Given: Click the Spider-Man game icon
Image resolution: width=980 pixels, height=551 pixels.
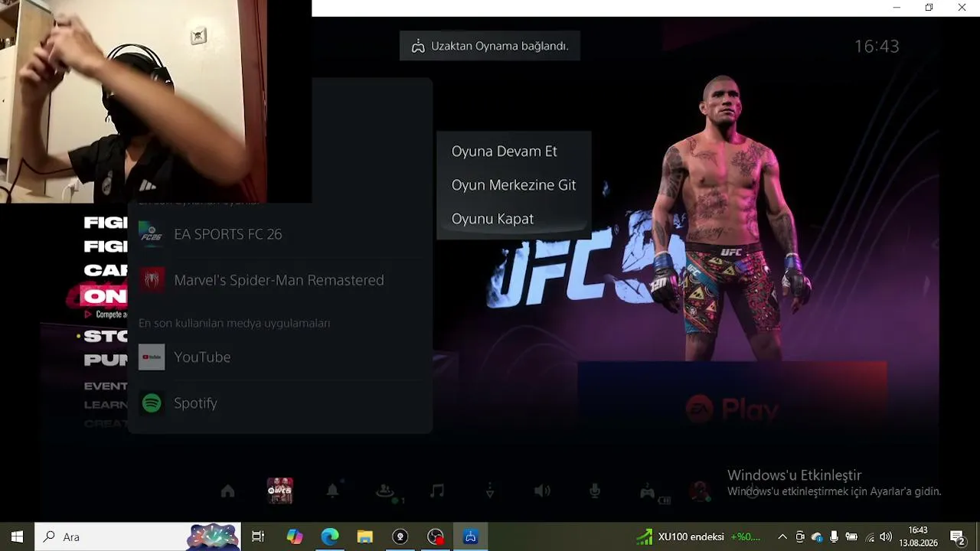Looking at the screenshot, I should 152,280.
